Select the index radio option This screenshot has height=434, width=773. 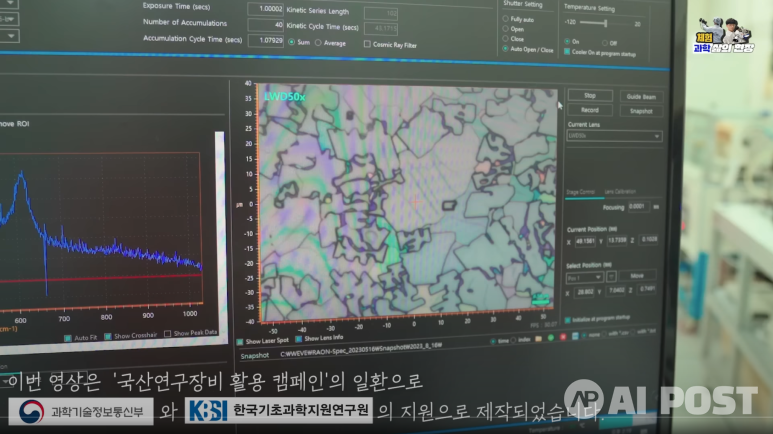point(513,340)
